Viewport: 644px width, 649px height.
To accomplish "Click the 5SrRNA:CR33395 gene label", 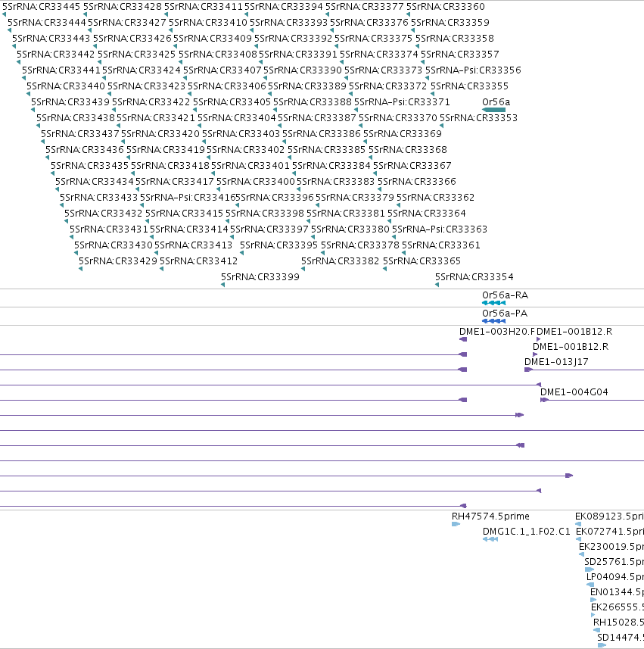I will (x=278, y=245).
